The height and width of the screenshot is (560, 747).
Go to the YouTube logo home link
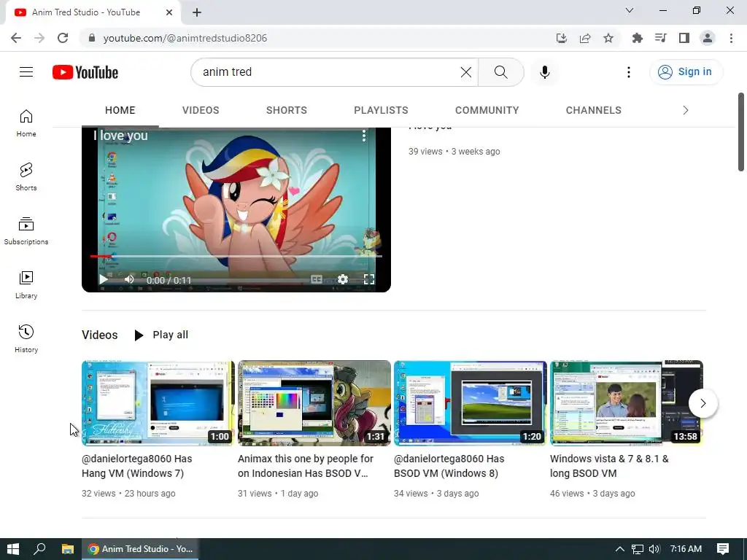(x=85, y=72)
